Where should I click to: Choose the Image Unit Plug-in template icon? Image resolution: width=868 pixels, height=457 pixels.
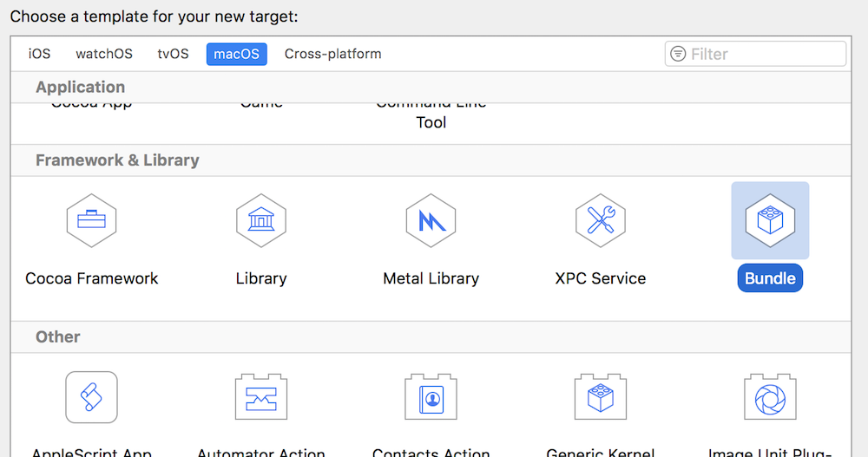(770, 397)
